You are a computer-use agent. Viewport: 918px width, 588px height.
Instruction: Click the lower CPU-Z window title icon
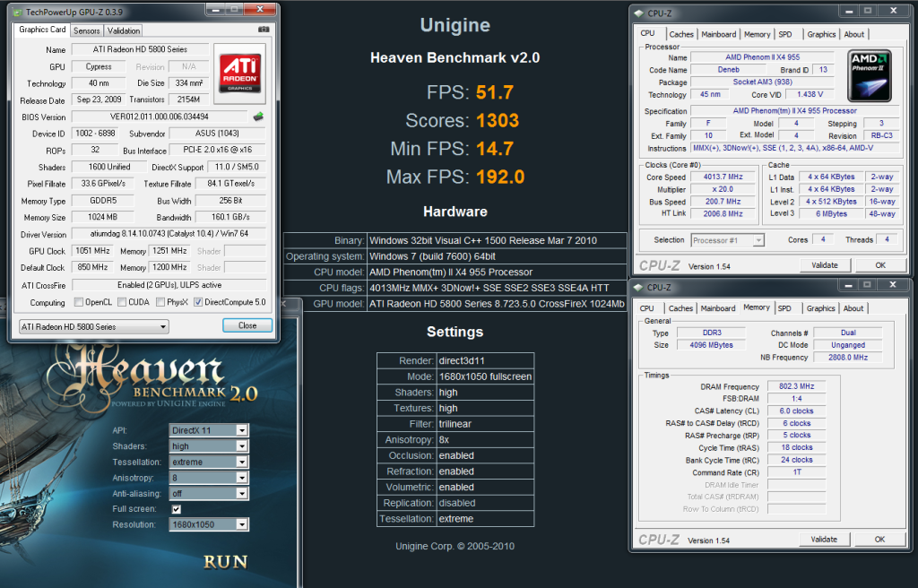[x=638, y=288]
